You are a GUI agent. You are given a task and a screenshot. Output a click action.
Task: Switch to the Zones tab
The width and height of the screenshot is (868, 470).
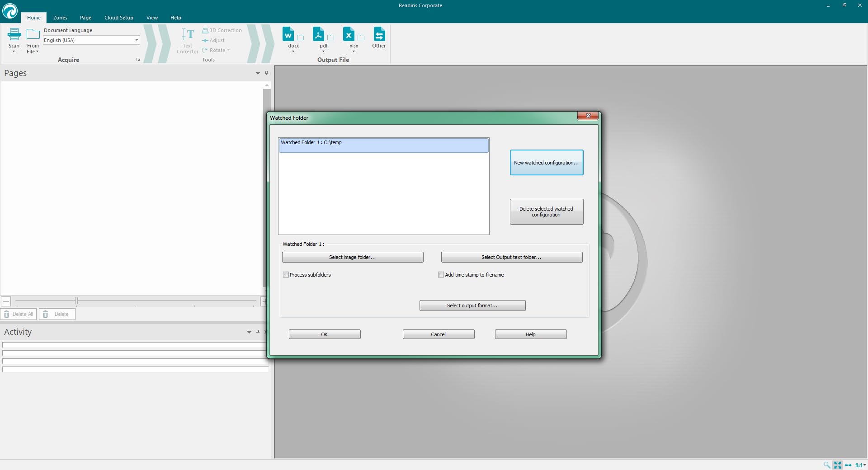click(x=60, y=18)
